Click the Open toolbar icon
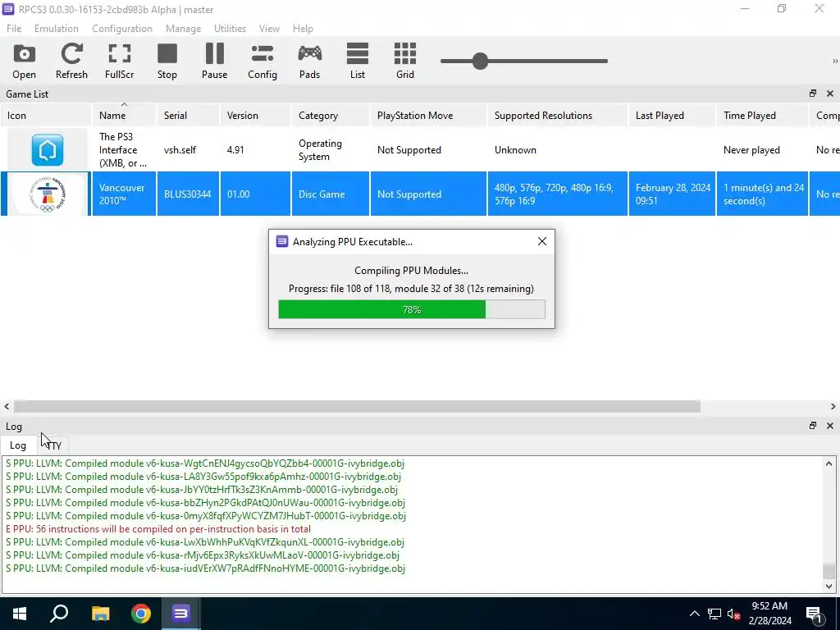Viewport: 840px width, 630px height. [x=24, y=61]
